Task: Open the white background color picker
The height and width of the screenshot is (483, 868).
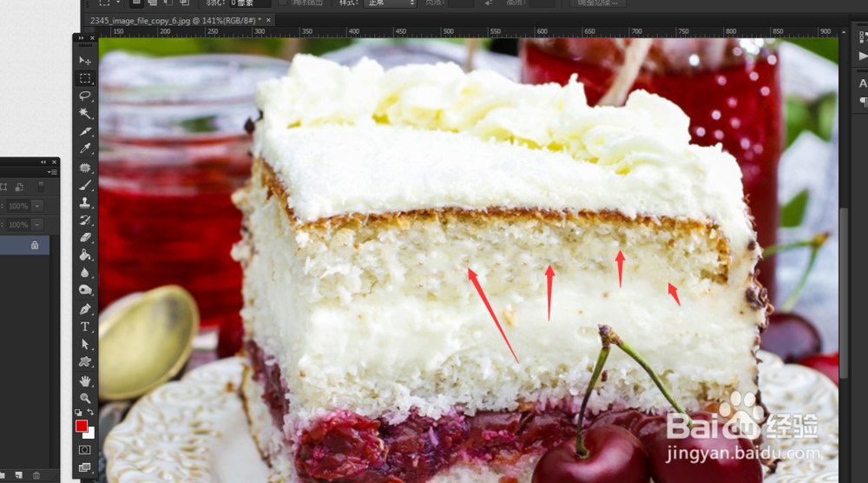Action: coord(91,435)
